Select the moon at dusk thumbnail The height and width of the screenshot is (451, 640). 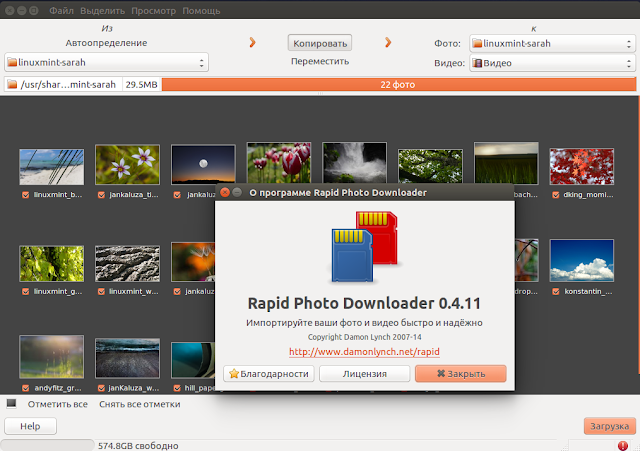pos(203,164)
